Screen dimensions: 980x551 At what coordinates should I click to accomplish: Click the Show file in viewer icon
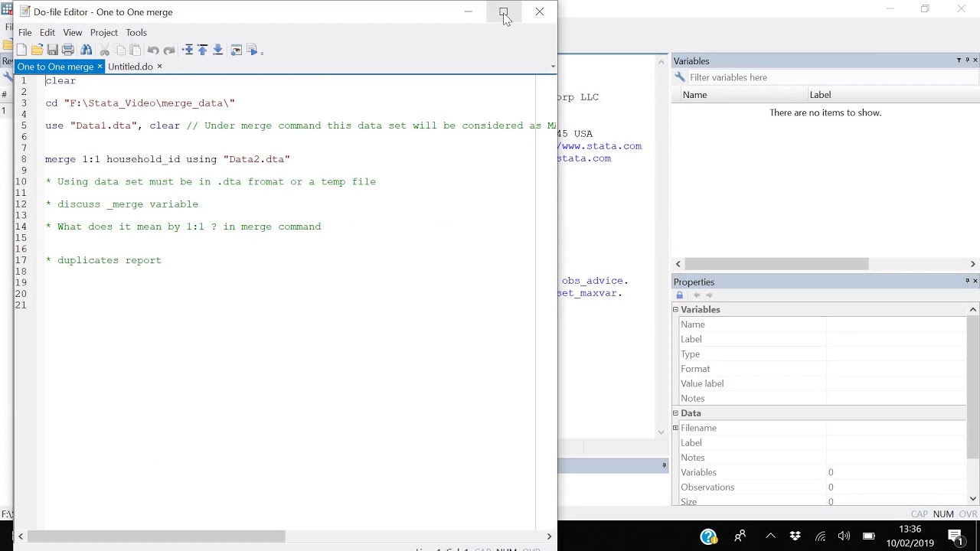(x=237, y=51)
